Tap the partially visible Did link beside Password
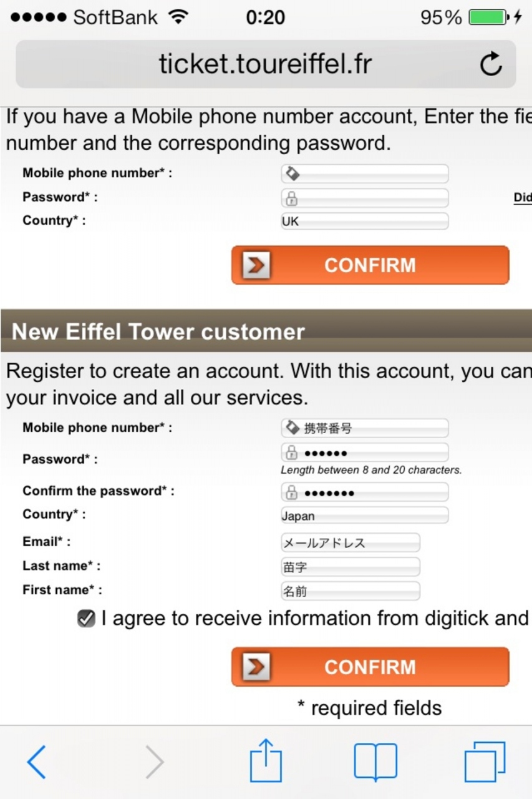The width and height of the screenshot is (532, 799). point(523,198)
